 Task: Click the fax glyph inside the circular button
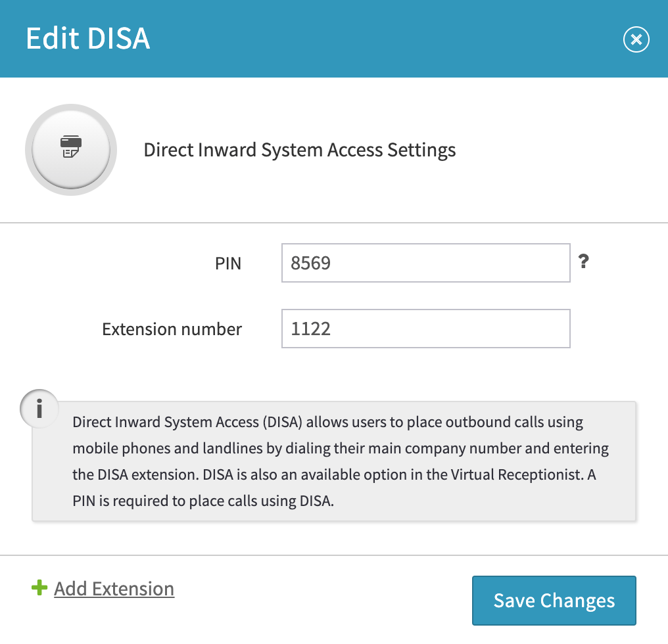71,147
